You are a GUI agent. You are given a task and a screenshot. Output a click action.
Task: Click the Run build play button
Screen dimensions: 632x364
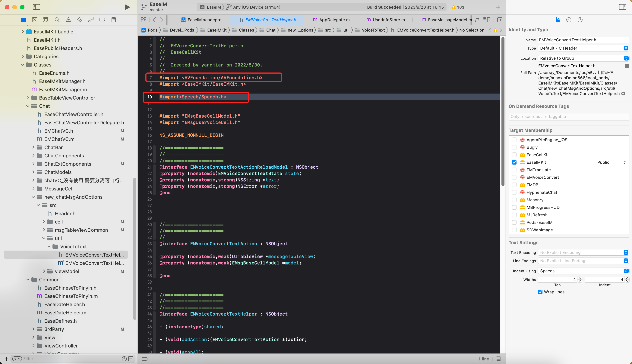click(127, 7)
